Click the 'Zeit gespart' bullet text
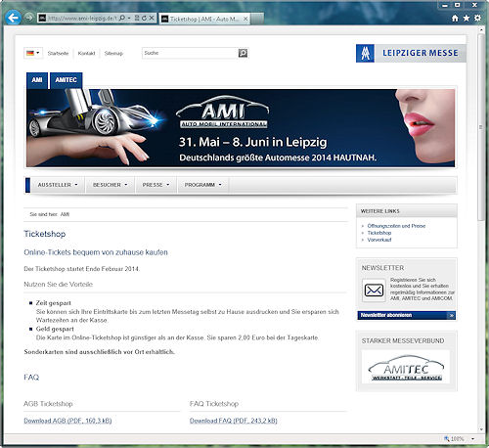The height and width of the screenshot is (448, 489). point(53,303)
